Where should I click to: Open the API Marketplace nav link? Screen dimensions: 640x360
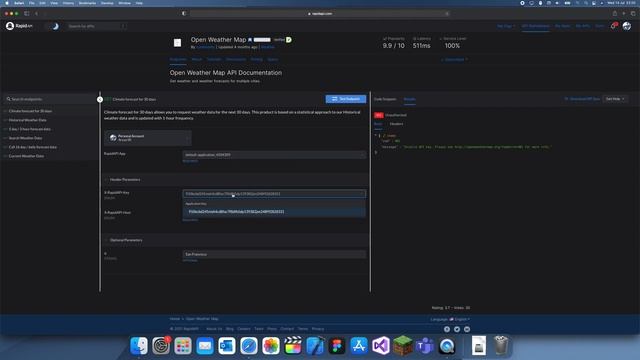coord(535,26)
